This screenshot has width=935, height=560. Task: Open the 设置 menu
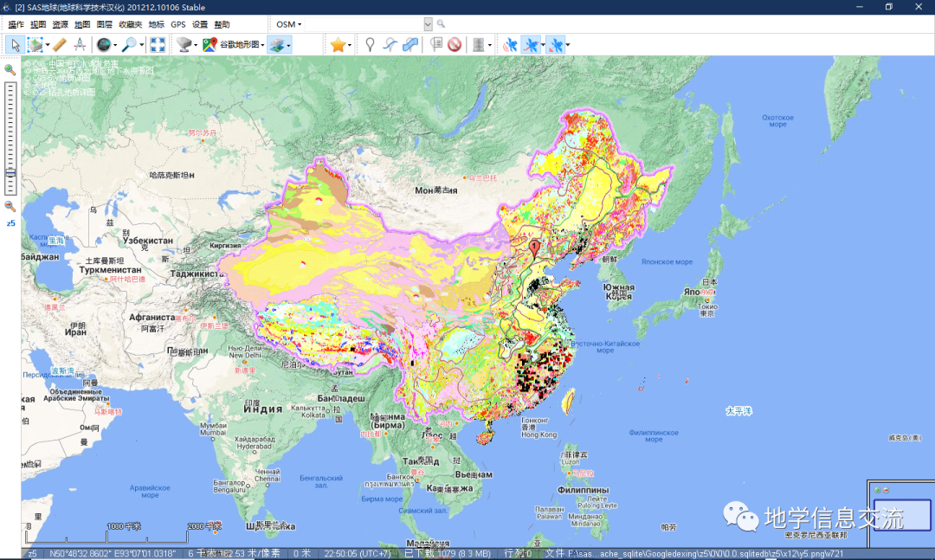(200, 24)
